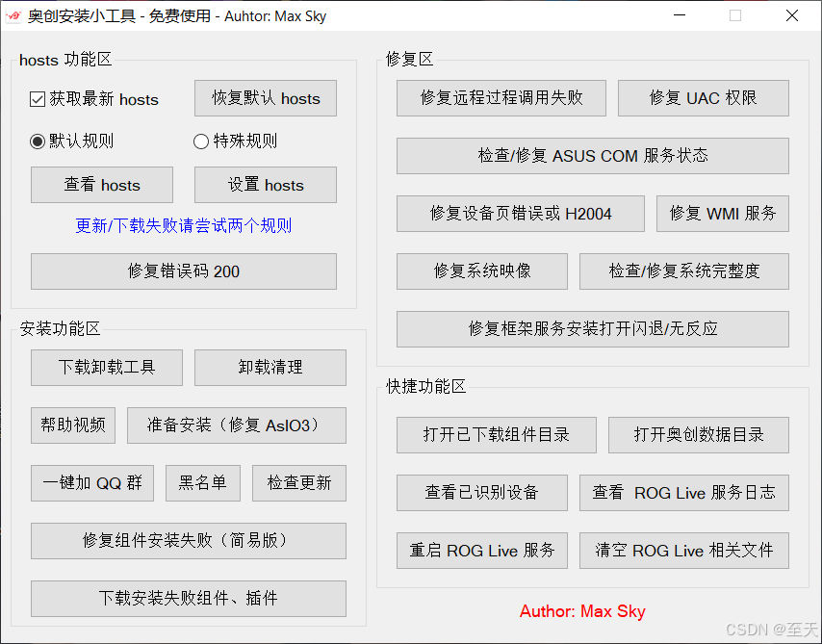Click the 检查更新 button
Screen dimensions: 822x644
(298, 483)
